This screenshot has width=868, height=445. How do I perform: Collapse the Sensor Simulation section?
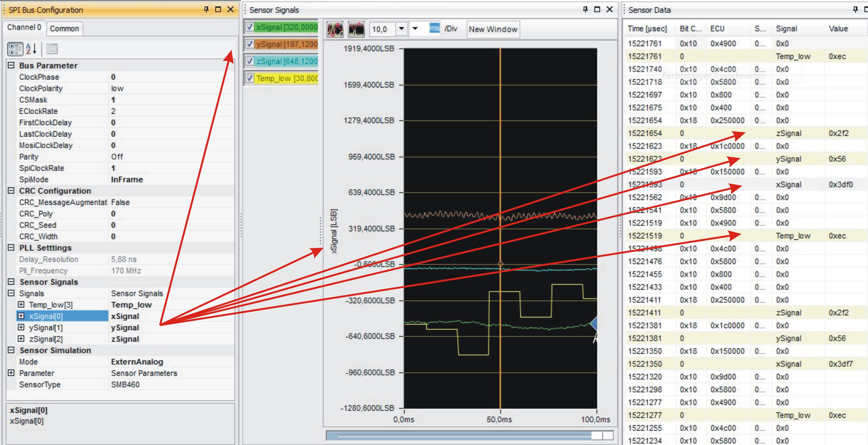[x=11, y=350]
